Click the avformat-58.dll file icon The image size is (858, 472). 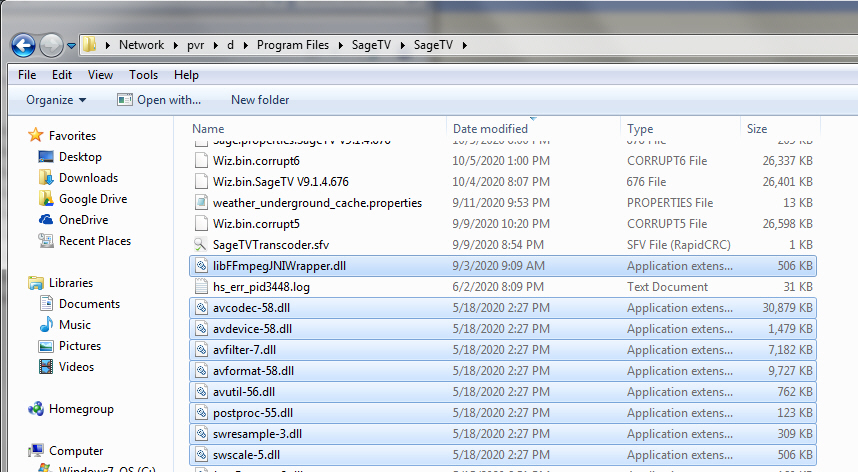[201, 371]
